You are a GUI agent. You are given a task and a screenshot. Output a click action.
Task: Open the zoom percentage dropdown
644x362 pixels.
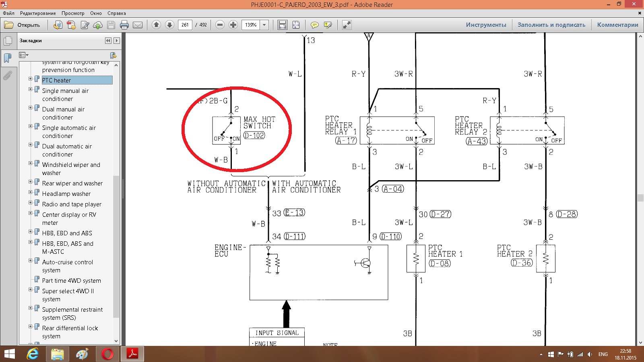pyautogui.click(x=264, y=25)
